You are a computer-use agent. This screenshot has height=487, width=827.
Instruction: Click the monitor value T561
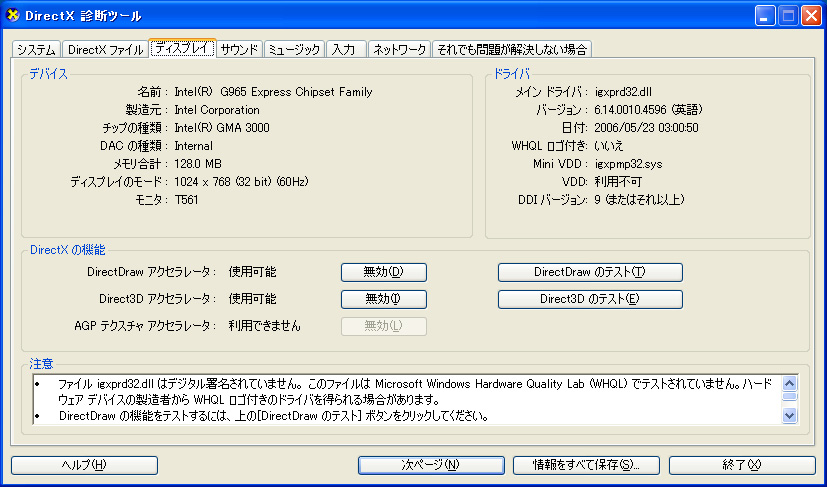(186, 199)
